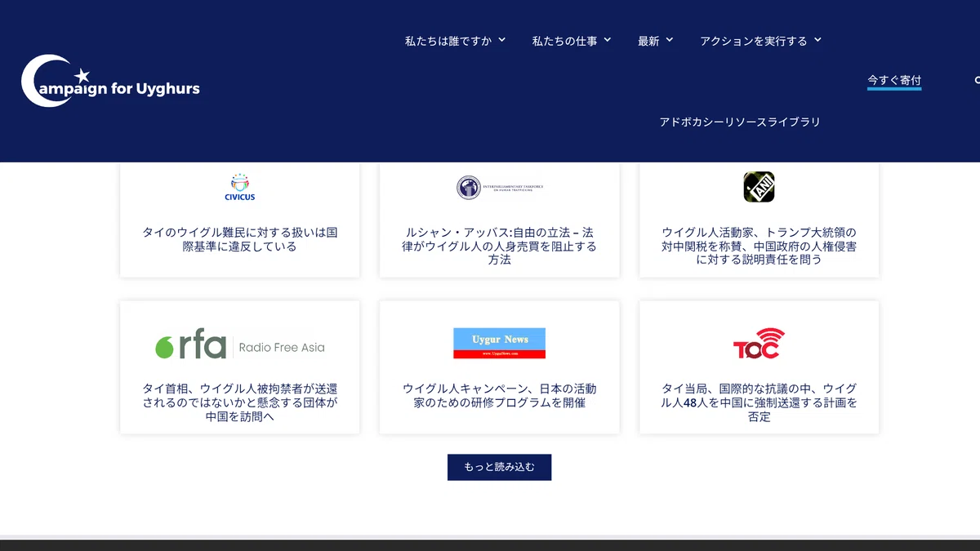This screenshot has height=551, width=980.
Task: Open the 私たちは誰ですか menu
Action: tap(448, 41)
